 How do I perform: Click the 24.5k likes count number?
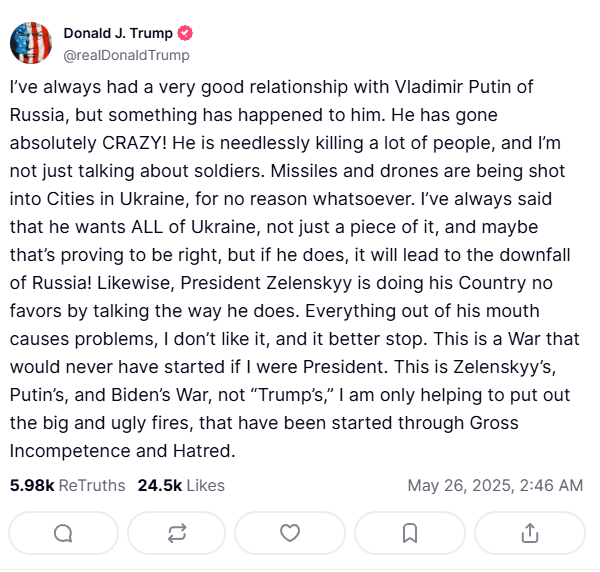(160, 485)
